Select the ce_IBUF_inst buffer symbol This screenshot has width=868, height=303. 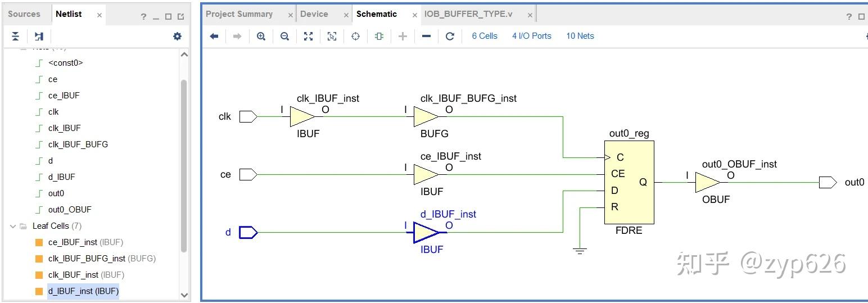(426, 174)
